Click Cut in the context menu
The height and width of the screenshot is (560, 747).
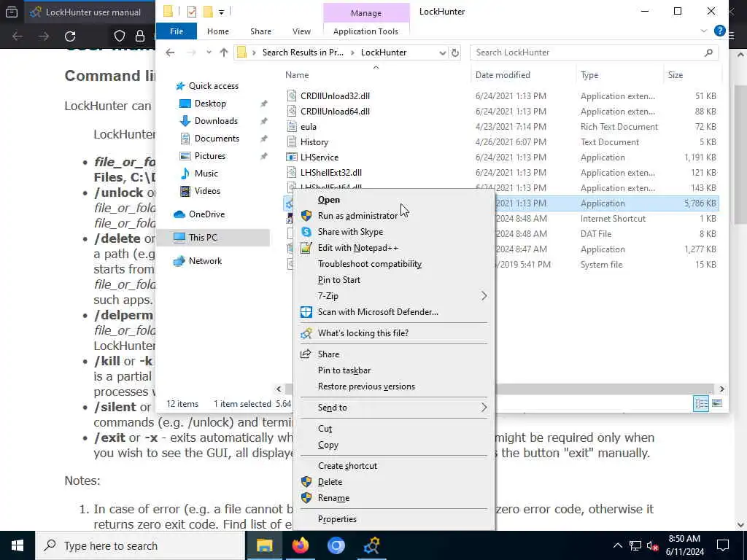325,429
